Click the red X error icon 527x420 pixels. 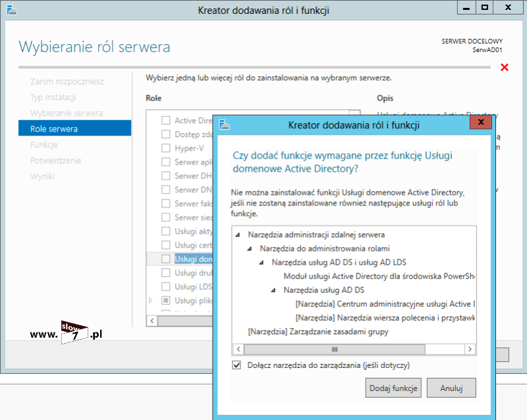point(505,67)
